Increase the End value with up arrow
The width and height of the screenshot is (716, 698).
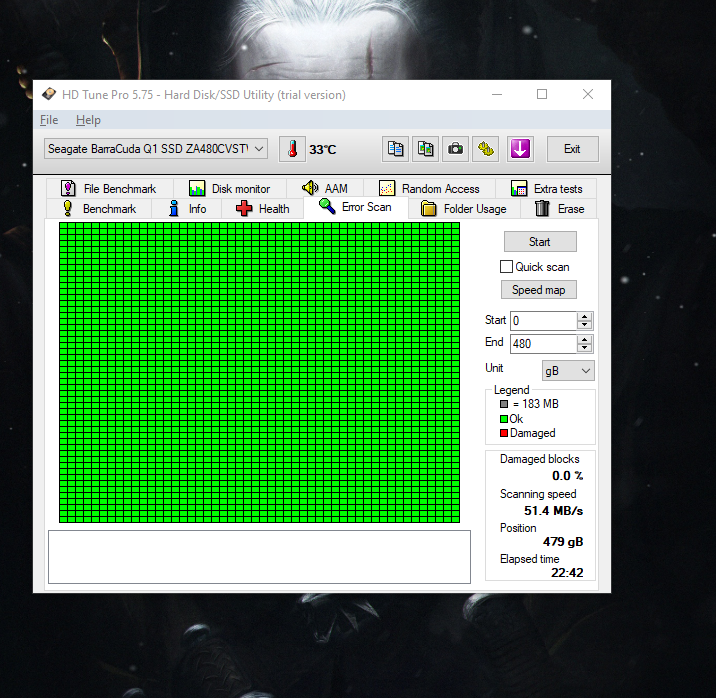[584, 340]
